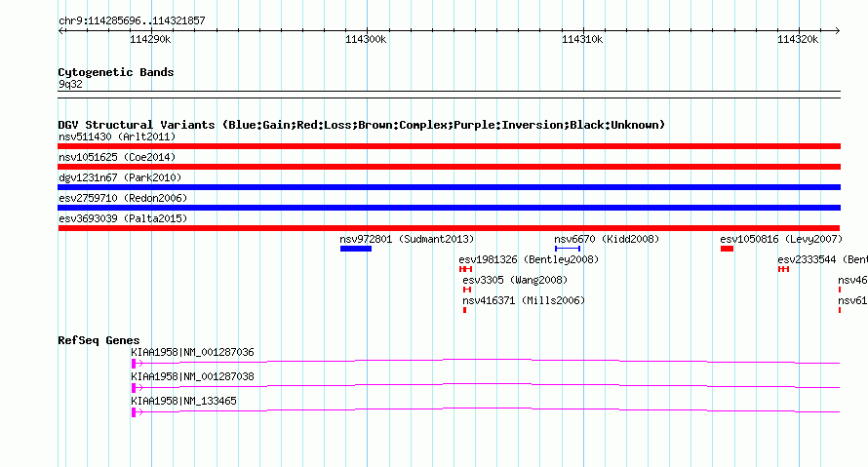Open the nsv416371 (Mills2006) label
The width and height of the screenshot is (868, 467).
[524, 300]
